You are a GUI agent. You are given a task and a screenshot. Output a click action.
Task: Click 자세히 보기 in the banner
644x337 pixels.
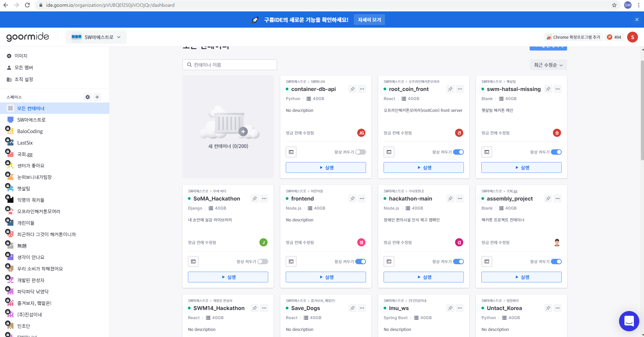click(369, 20)
